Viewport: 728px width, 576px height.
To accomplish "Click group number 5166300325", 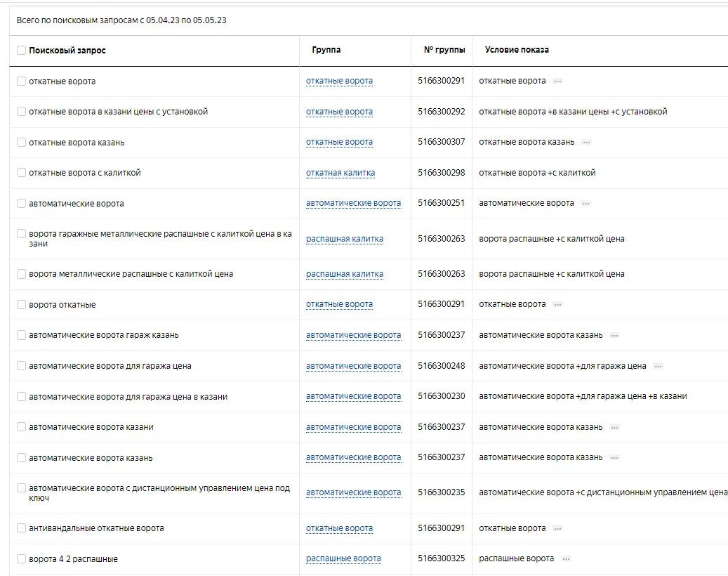I will (x=441, y=558).
